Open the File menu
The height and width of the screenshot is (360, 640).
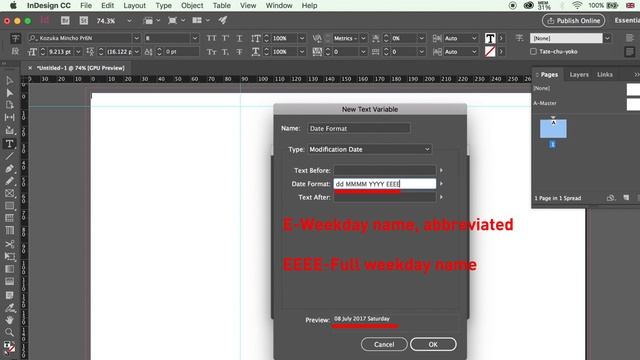[x=86, y=6]
